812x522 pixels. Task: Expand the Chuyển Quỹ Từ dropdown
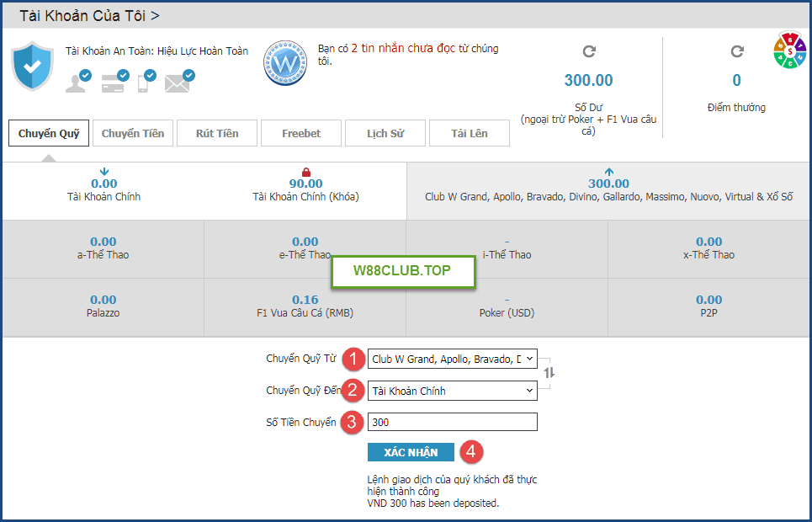(x=453, y=359)
